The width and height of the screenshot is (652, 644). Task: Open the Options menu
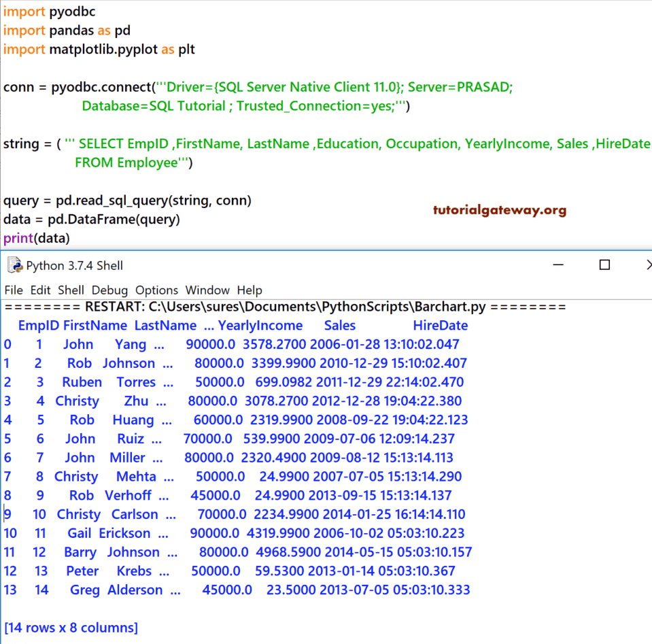tap(157, 290)
